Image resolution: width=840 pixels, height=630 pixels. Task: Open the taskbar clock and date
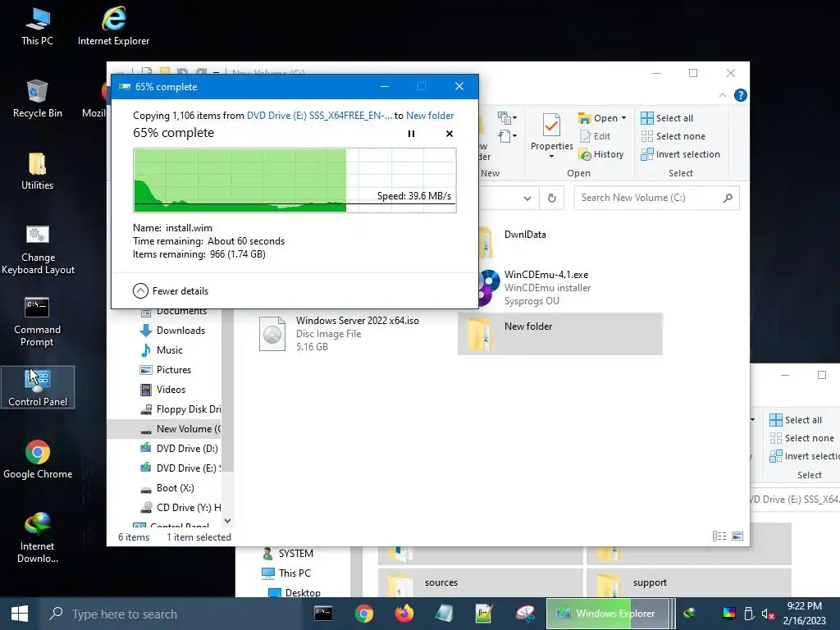pyautogui.click(x=804, y=614)
